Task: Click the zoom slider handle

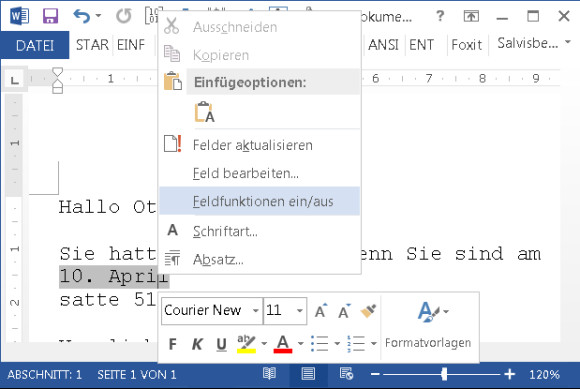Action: [x=444, y=374]
